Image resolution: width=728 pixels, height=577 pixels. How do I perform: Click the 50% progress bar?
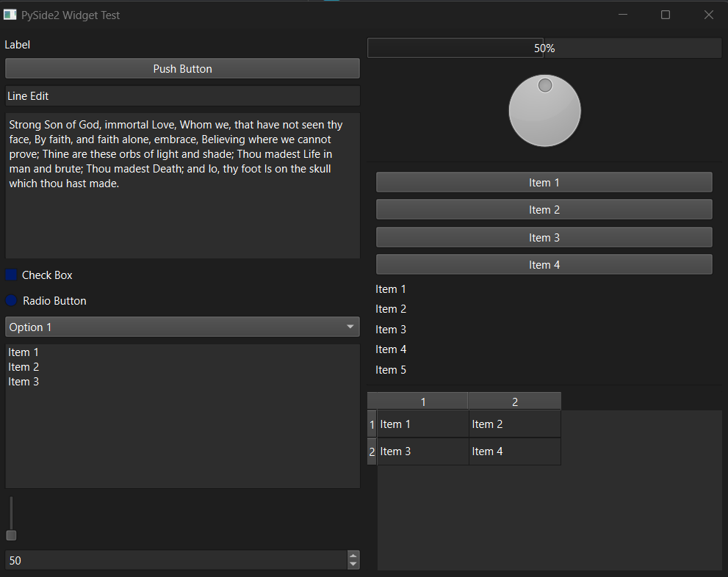coord(544,48)
